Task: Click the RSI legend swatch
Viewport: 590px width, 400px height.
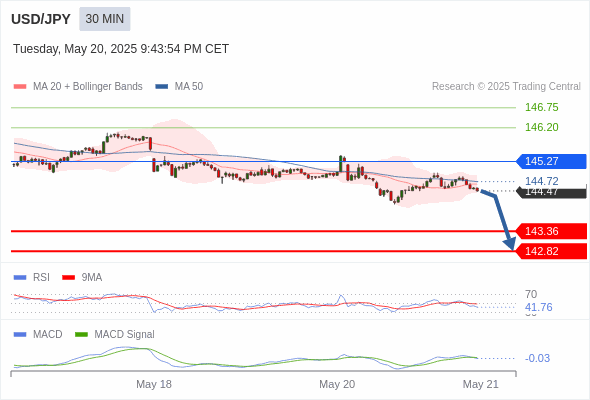Action: [20, 278]
